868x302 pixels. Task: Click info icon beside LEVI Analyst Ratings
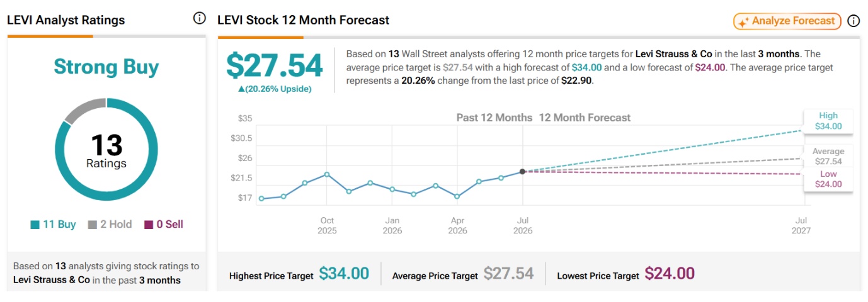click(x=199, y=18)
